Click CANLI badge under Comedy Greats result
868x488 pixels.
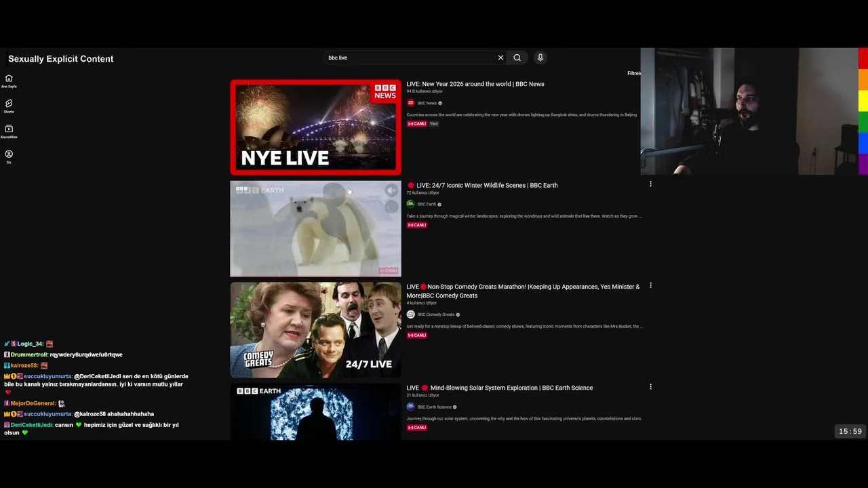(416, 335)
